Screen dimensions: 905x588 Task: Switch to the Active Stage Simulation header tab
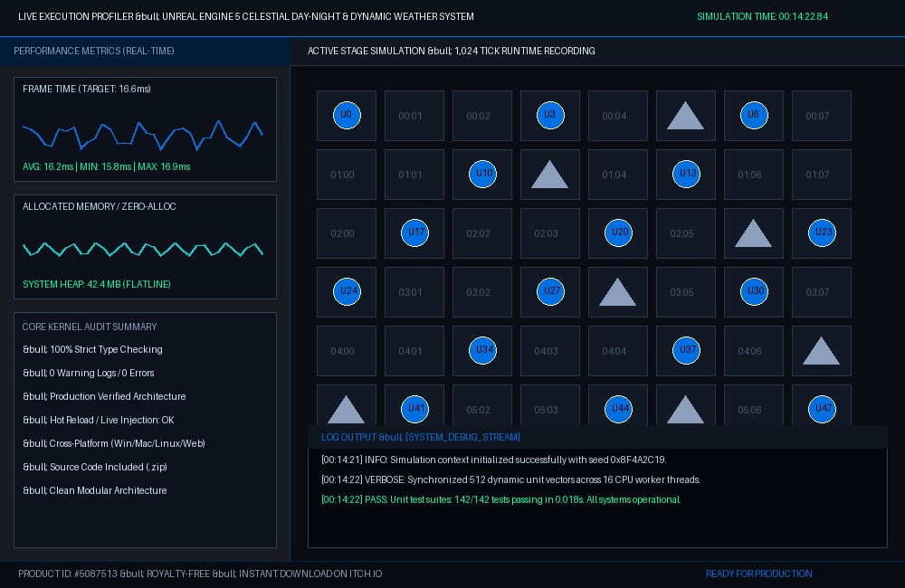[598, 52]
